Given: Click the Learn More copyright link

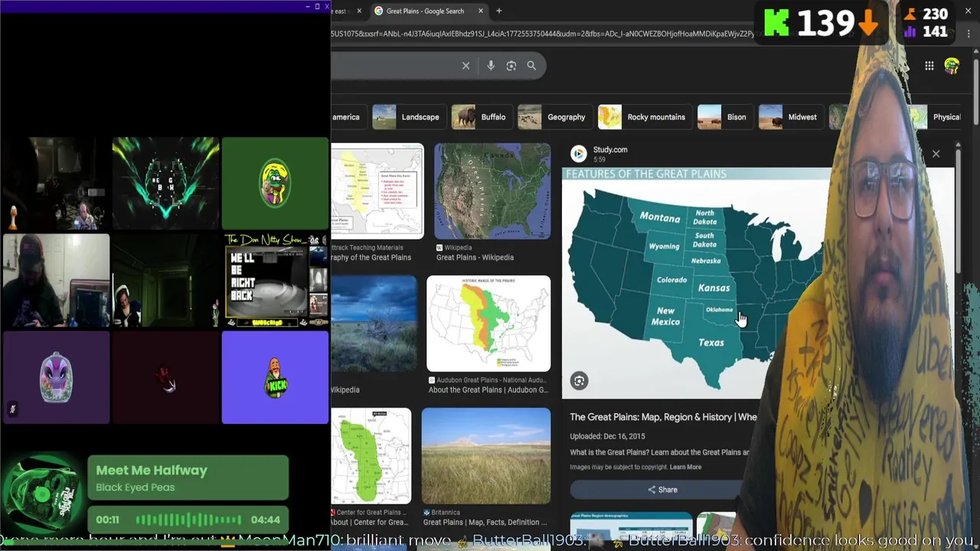Looking at the screenshot, I should pos(685,467).
